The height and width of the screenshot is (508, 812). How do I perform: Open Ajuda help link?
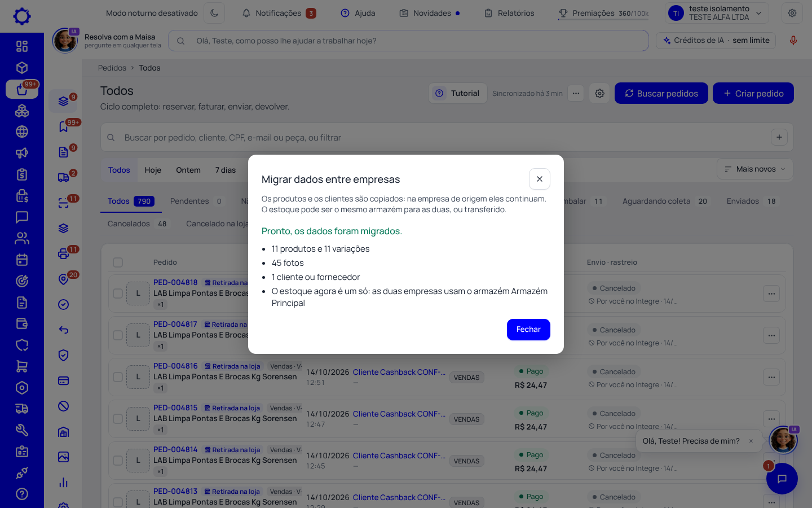[x=358, y=13]
